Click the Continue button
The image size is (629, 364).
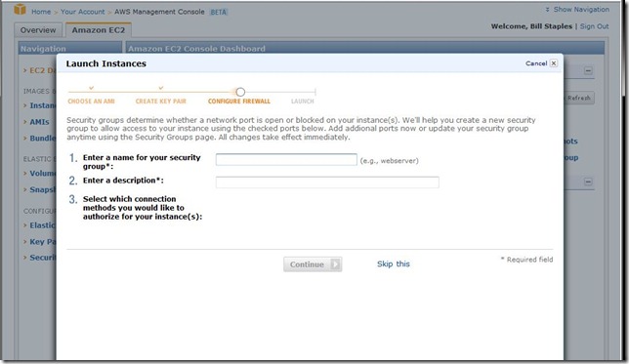(x=313, y=264)
